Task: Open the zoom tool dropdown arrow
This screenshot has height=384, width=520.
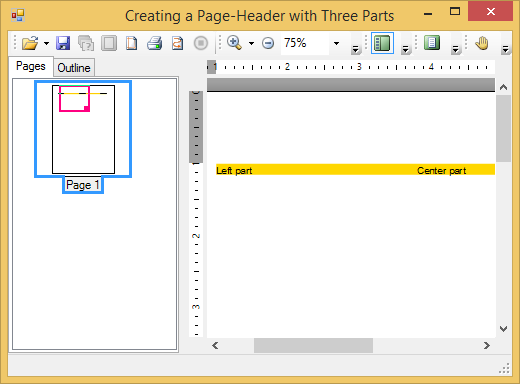Action: (251, 43)
